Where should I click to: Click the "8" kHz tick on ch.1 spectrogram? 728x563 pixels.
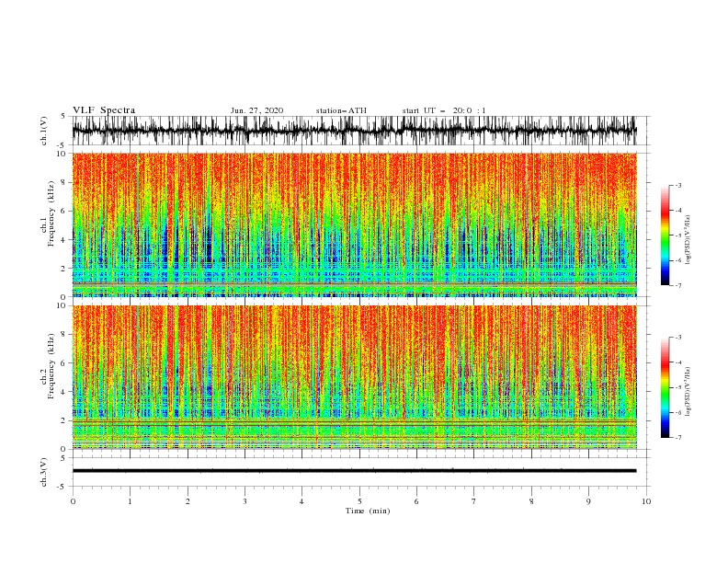pyautogui.click(x=64, y=182)
